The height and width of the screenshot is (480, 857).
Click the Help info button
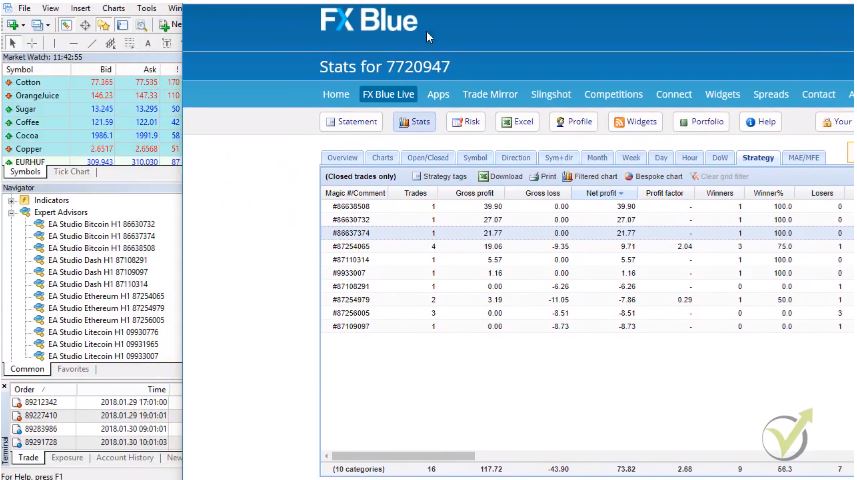coord(760,122)
